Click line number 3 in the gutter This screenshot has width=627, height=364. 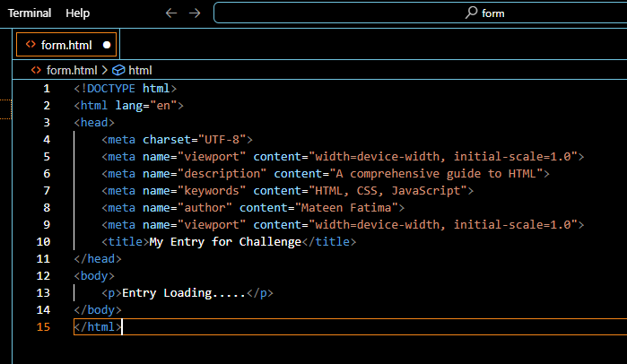(x=47, y=122)
